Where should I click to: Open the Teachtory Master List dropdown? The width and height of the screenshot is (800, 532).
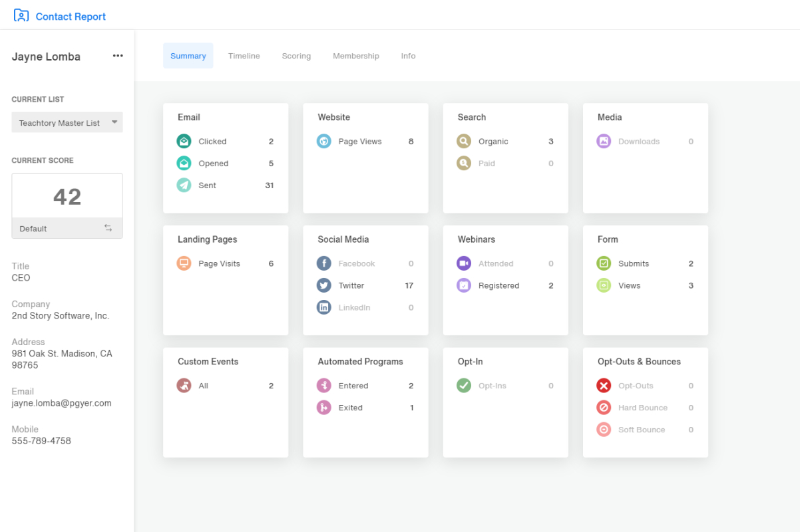[67, 122]
